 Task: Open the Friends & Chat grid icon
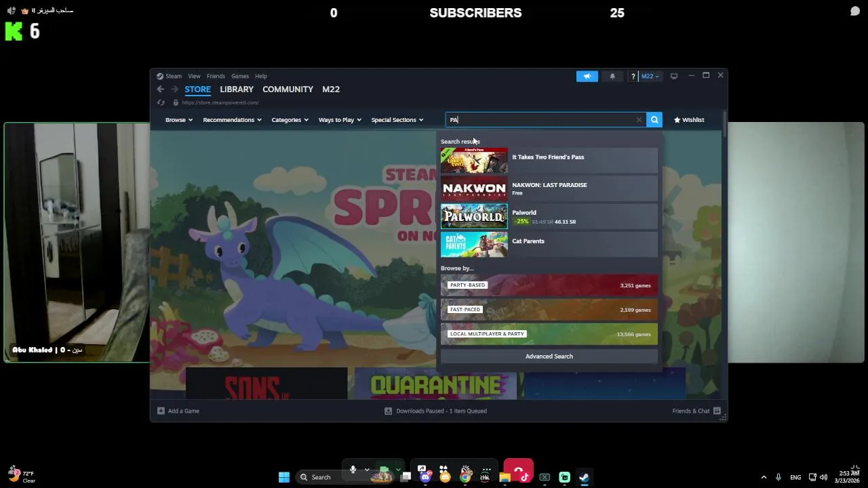(x=717, y=411)
